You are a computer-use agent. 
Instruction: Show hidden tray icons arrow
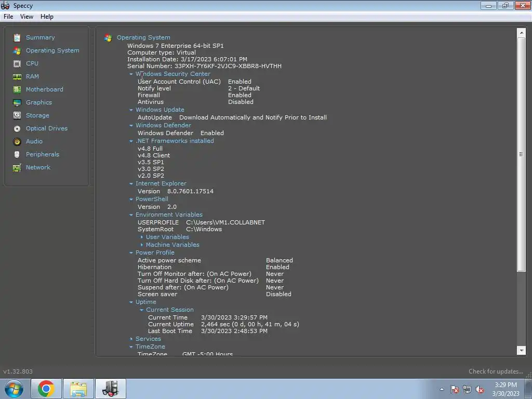tap(442, 389)
